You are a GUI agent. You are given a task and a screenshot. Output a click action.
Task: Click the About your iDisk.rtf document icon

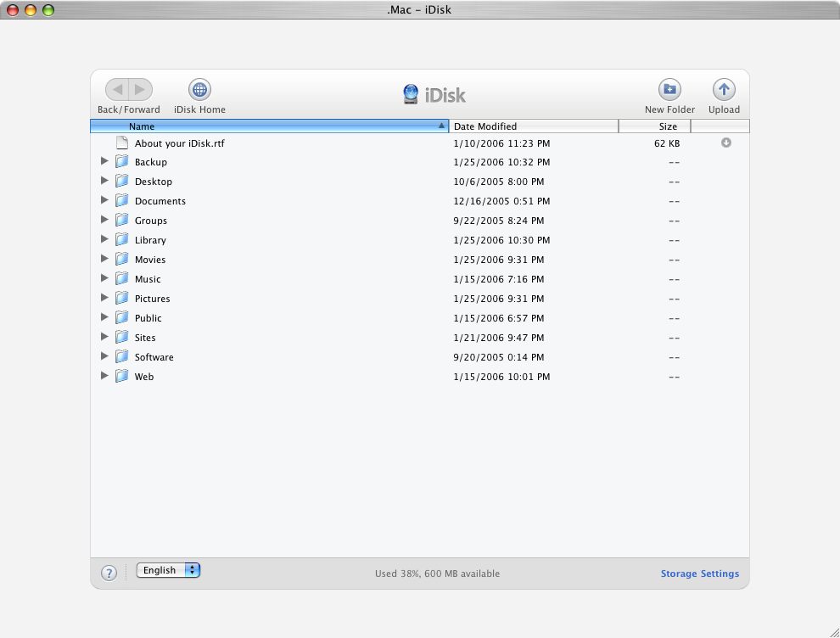click(x=122, y=143)
